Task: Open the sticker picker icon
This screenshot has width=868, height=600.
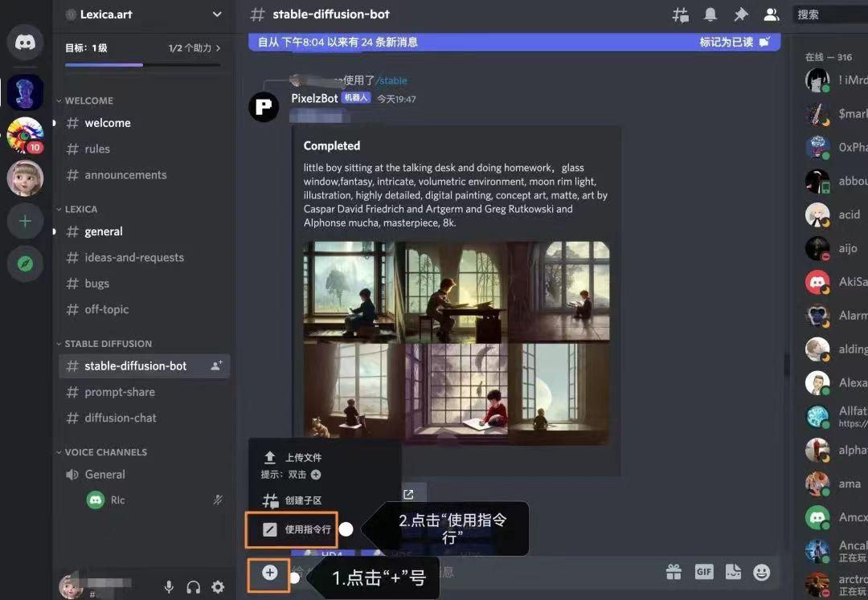Action: pos(733,572)
